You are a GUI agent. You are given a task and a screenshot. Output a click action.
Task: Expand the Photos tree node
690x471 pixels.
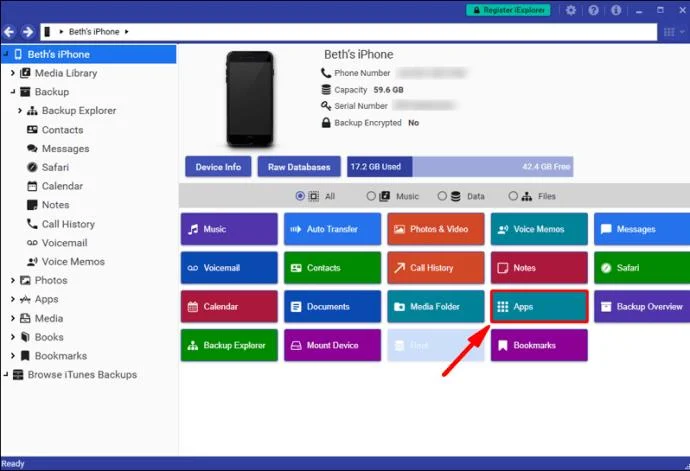(13, 280)
